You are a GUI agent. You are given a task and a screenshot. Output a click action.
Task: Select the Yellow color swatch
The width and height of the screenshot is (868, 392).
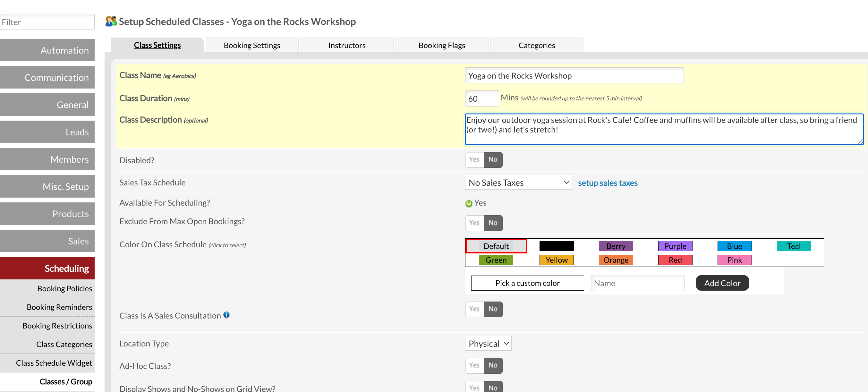pyautogui.click(x=556, y=260)
